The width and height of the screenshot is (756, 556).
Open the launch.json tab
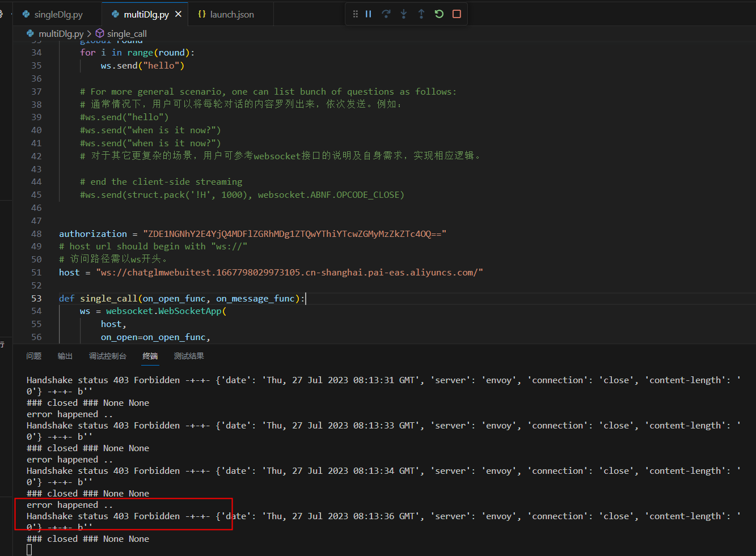[231, 14]
